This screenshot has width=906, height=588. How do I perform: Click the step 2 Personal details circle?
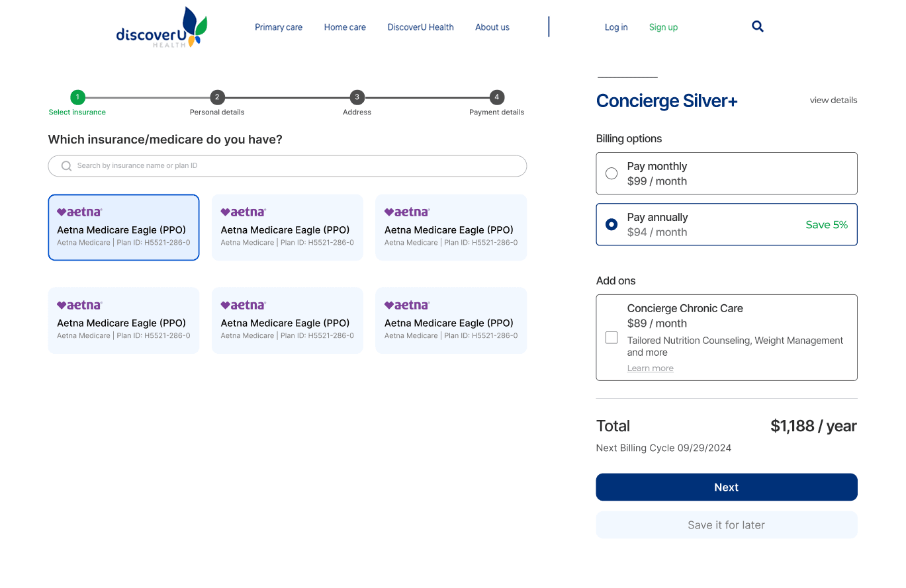coord(217,97)
